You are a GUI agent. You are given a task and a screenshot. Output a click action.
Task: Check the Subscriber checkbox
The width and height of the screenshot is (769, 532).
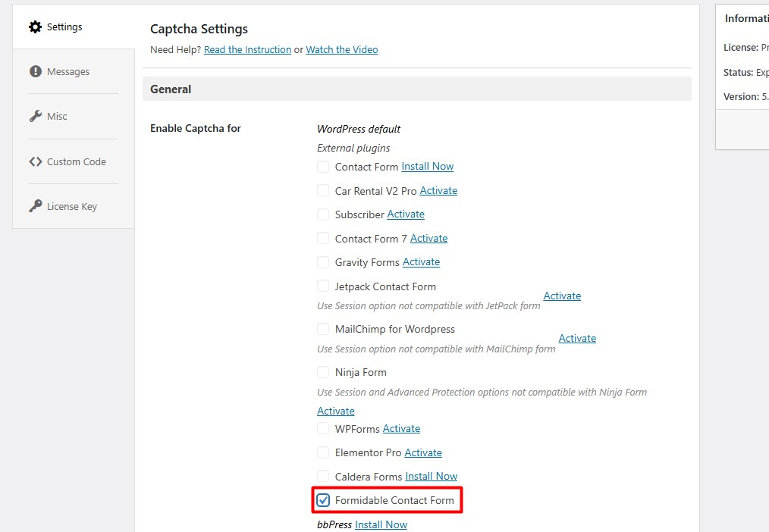323,214
